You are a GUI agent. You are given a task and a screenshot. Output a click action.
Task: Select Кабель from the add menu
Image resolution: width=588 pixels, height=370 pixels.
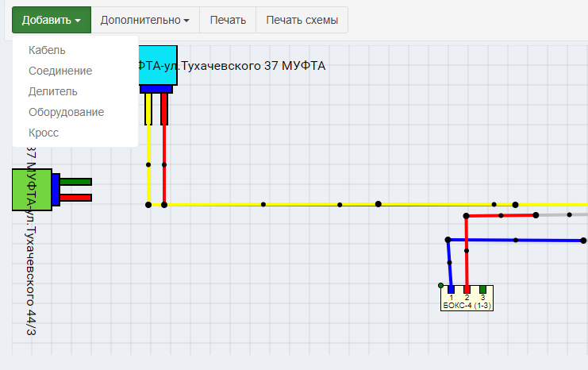[47, 50]
